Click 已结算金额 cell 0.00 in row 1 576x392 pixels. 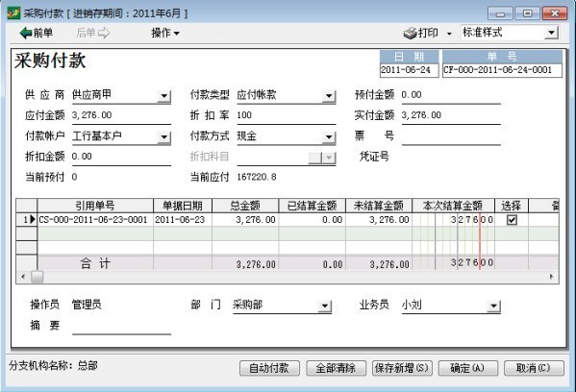(x=312, y=220)
